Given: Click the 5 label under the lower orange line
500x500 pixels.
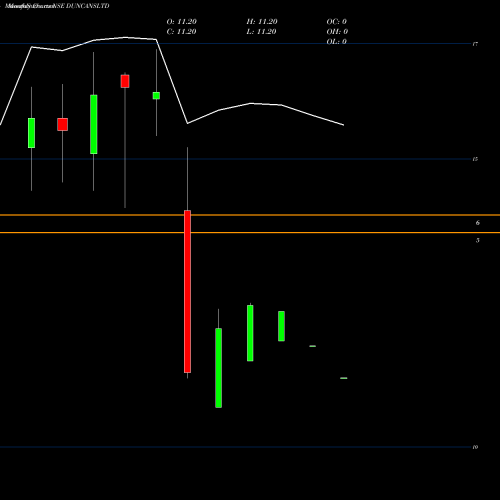Looking at the screenshot, I should click(x=478, y=240).
